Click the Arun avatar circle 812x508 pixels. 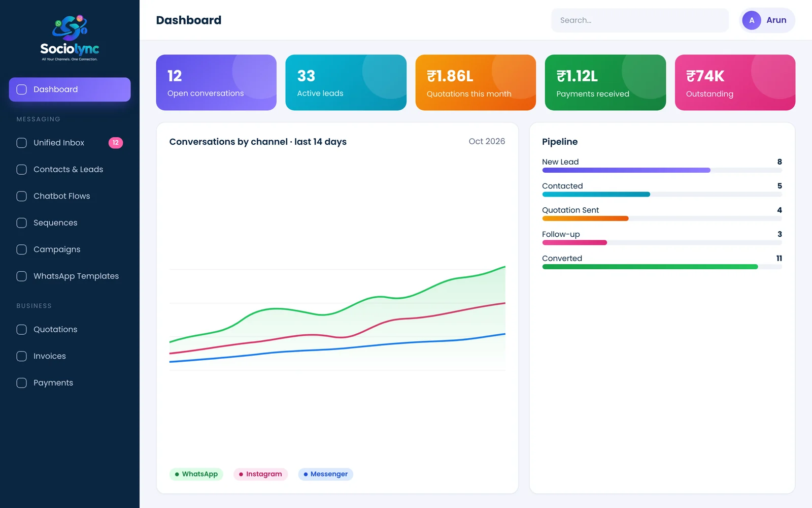pos(752,20)
